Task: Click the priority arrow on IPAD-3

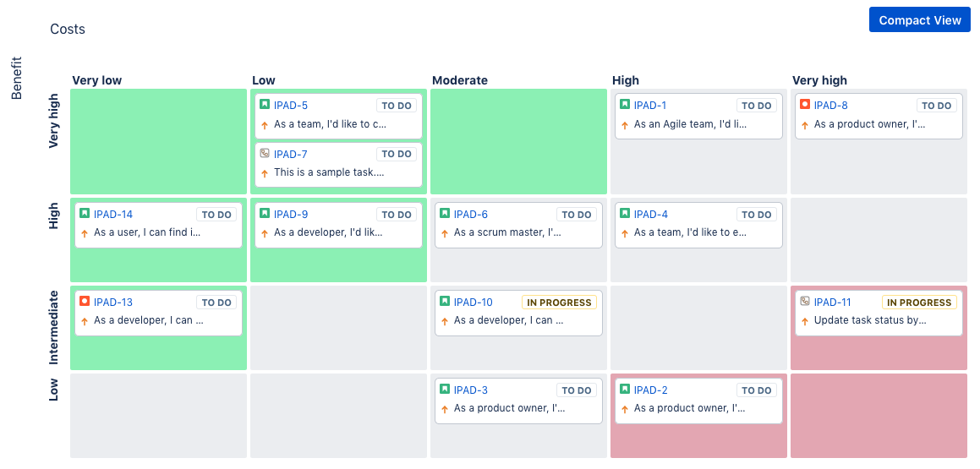Action: pyautogui.click(x=445, y=409)
